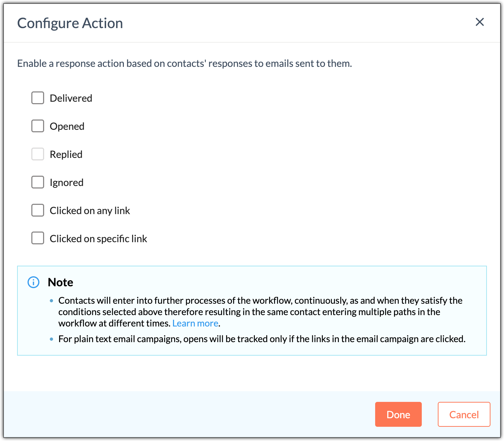Select the Clicked on any link checkbox

[38, 210]
